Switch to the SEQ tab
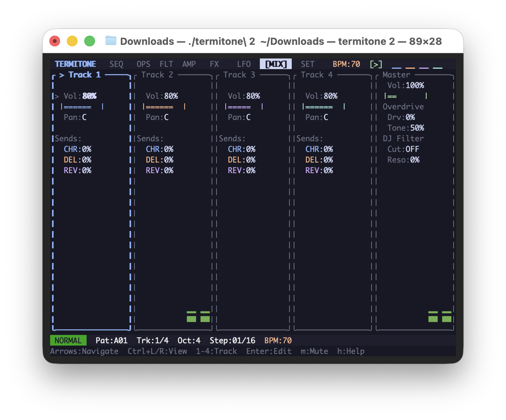This screenshot has height=420, width=506. point(116,64)
